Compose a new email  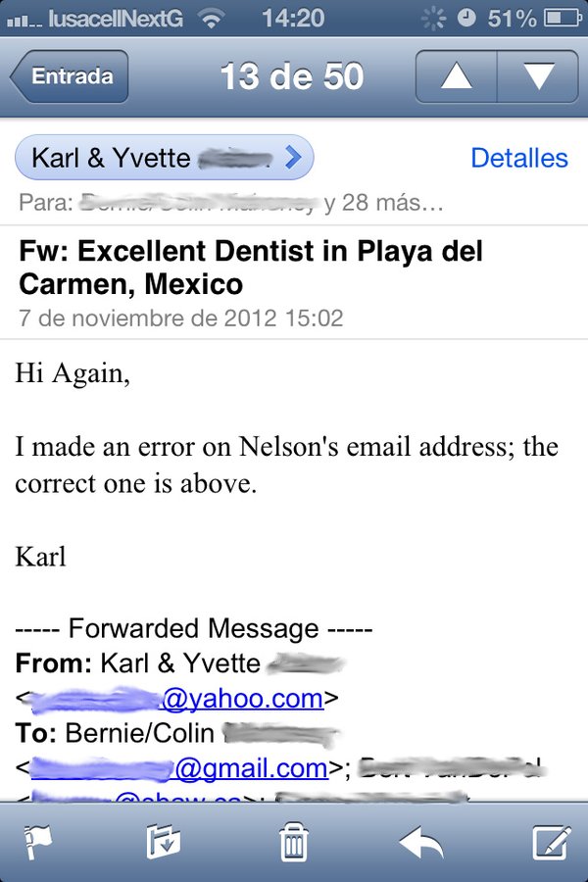click(x=551, y=841)
